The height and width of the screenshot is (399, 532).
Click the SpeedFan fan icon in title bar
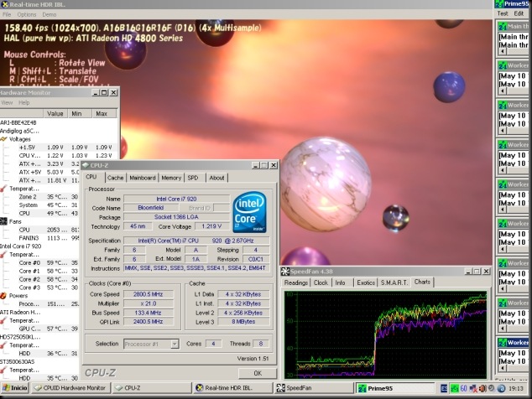(x=286, y=272)
